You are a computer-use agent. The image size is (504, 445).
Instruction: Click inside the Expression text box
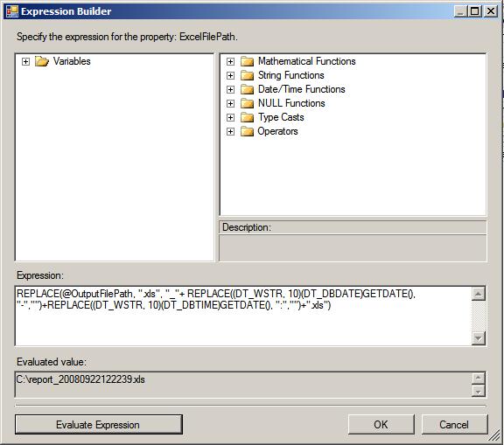pyautogui.click(x=243, y=316)
